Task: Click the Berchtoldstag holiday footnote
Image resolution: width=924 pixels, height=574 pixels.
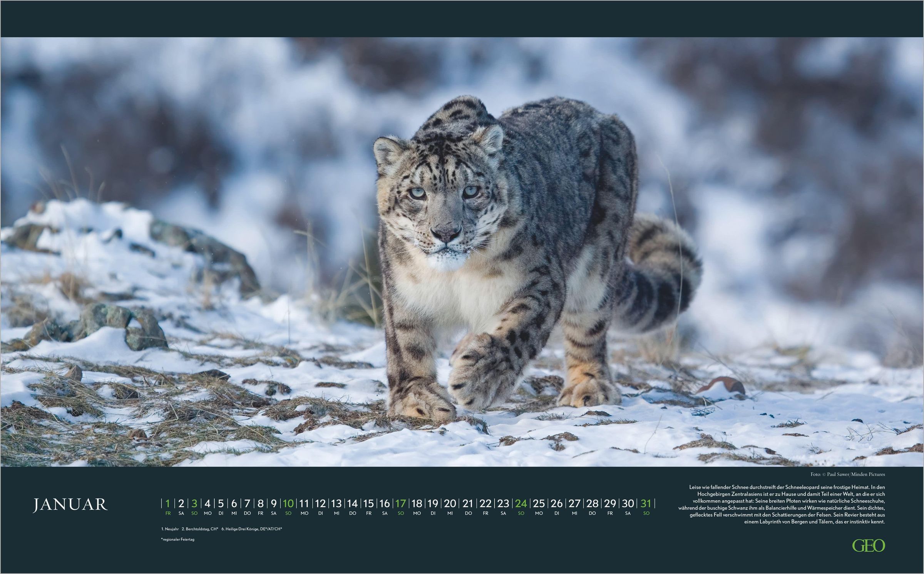Action: click(x=200, y=529)
